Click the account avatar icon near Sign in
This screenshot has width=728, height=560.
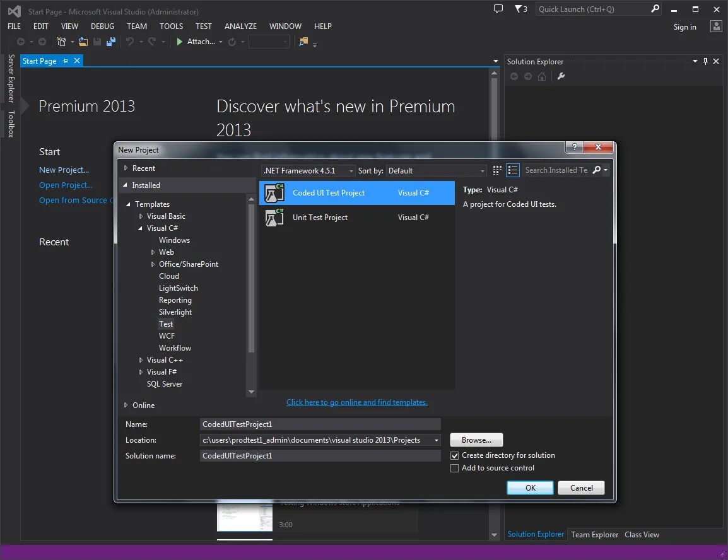(716, 26)
